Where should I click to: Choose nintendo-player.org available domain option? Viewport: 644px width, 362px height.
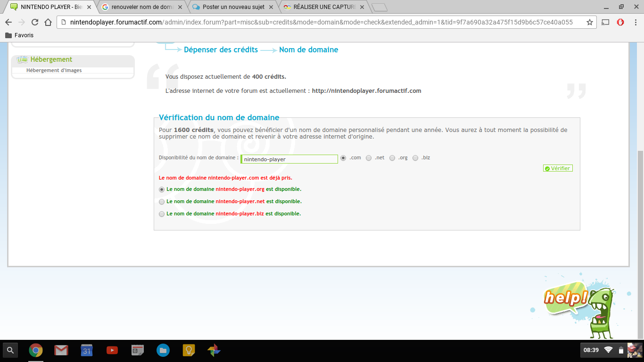[x=162, y=189]
